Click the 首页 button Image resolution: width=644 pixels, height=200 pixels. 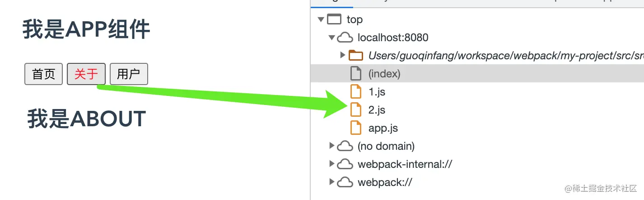point(43,74)
